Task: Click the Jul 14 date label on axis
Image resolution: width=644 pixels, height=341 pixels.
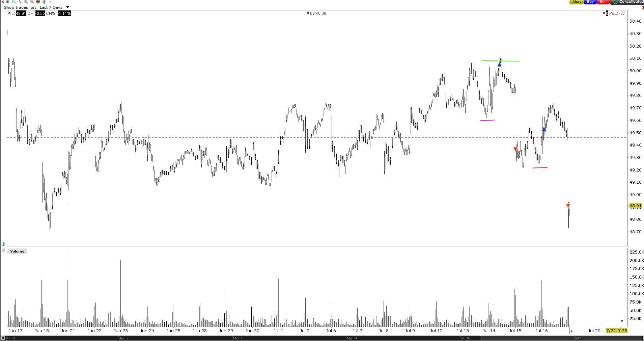Action: (489, 331)
